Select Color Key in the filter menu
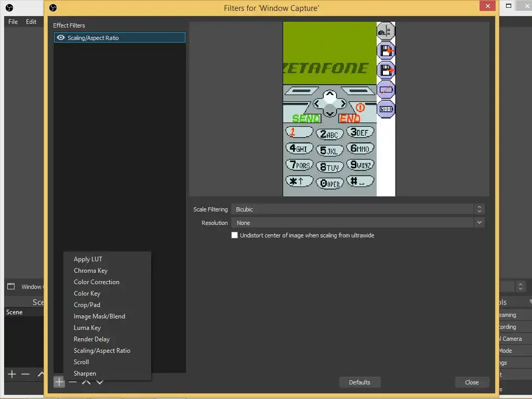The width and height of the screenshot is (532, 399). 87,294
